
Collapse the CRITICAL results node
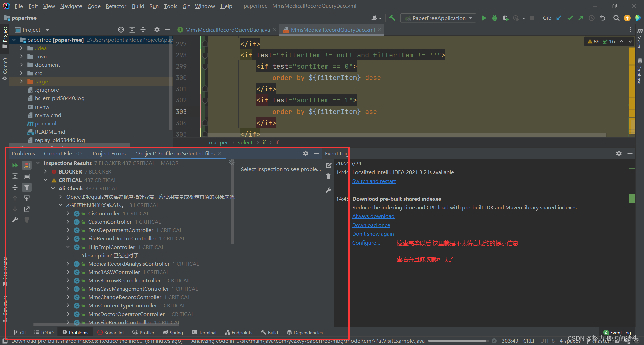pos(46,180)
